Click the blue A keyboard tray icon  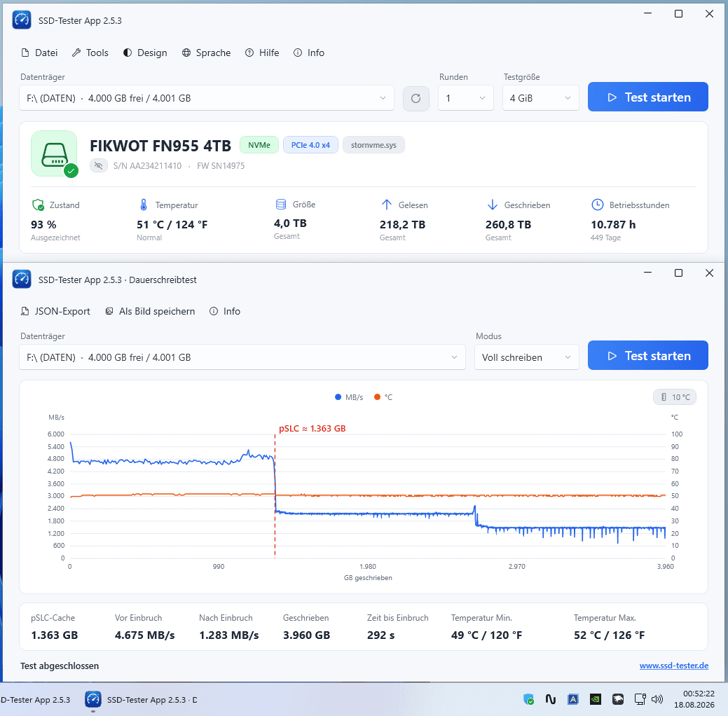[x=573, y=699]
